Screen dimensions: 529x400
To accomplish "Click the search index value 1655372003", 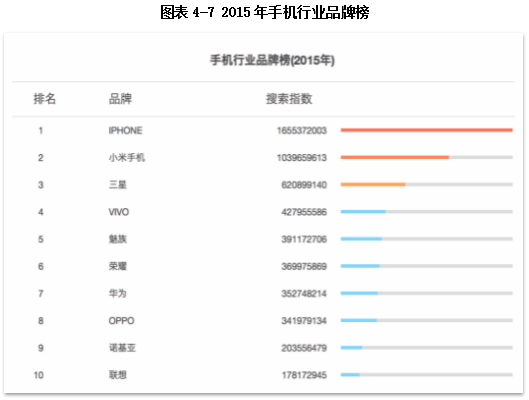I will (302, 131).
